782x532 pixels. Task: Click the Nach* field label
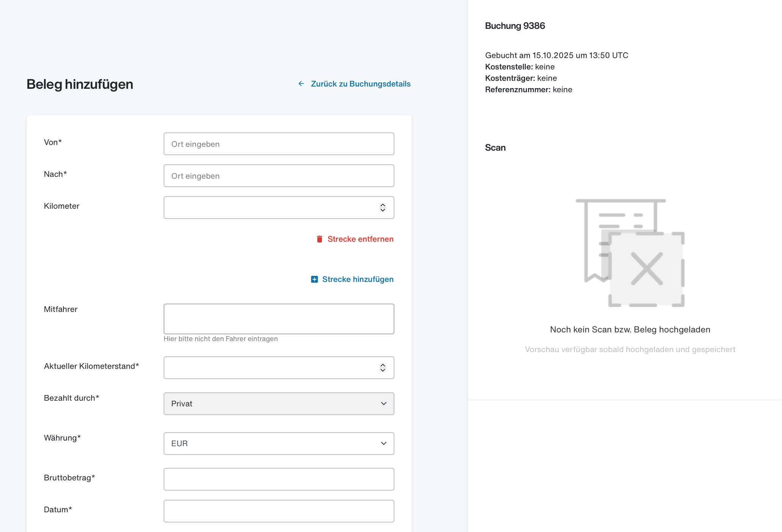[55, 174]
